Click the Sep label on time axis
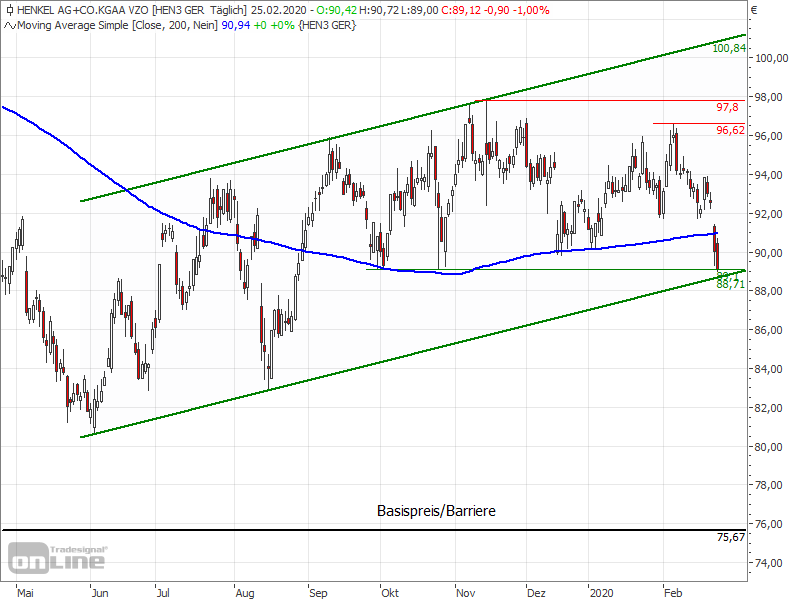The width and height of the screenshot is (800, 600). click(318, 593)
